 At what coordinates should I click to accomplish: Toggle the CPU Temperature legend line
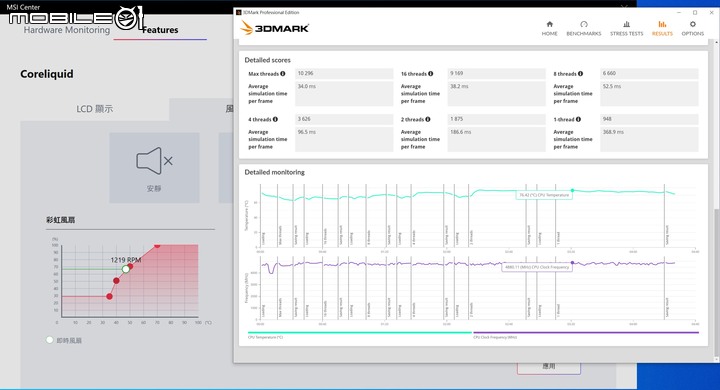[360, 333]
